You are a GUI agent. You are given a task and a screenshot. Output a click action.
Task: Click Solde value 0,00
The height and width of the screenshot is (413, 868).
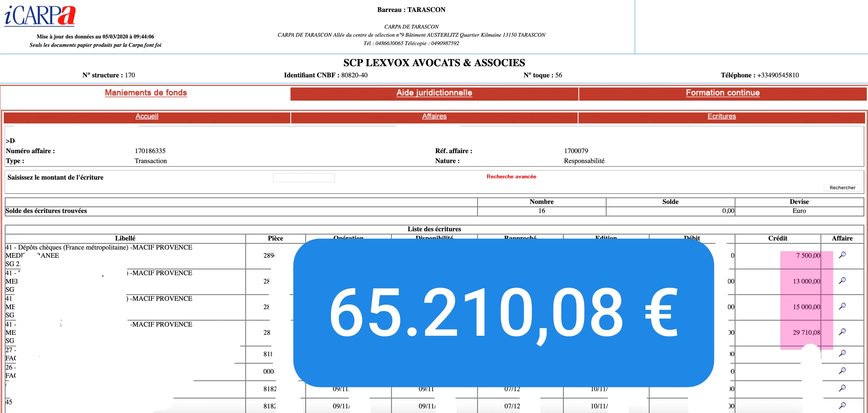728,211
